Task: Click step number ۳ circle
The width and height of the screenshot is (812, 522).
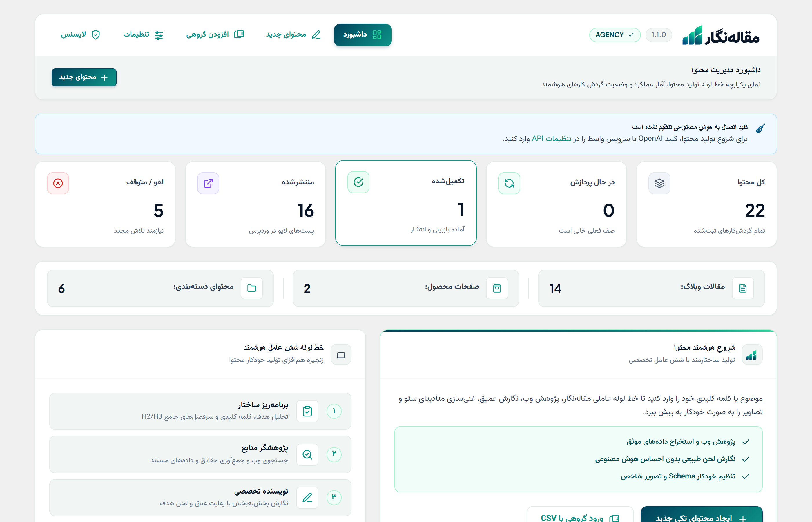Action: coord(334,497)
